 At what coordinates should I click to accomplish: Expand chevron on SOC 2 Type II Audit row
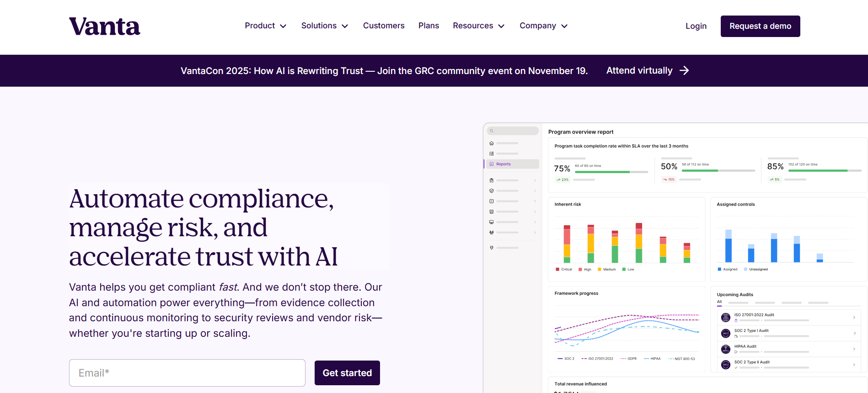click(x=854, y=365)
